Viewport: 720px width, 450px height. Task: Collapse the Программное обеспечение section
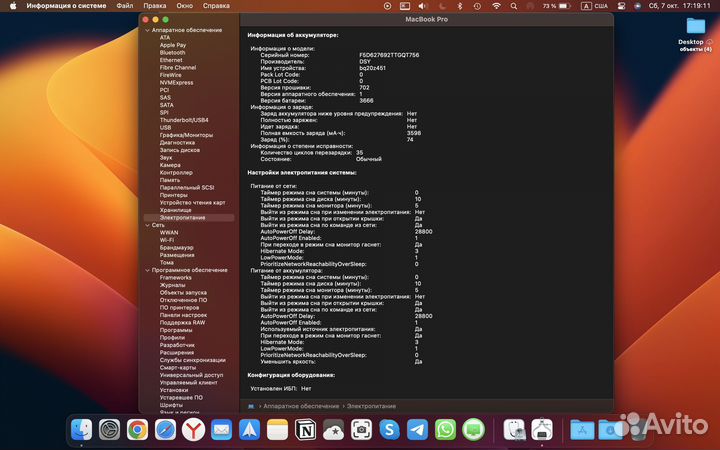coord(147,270)
